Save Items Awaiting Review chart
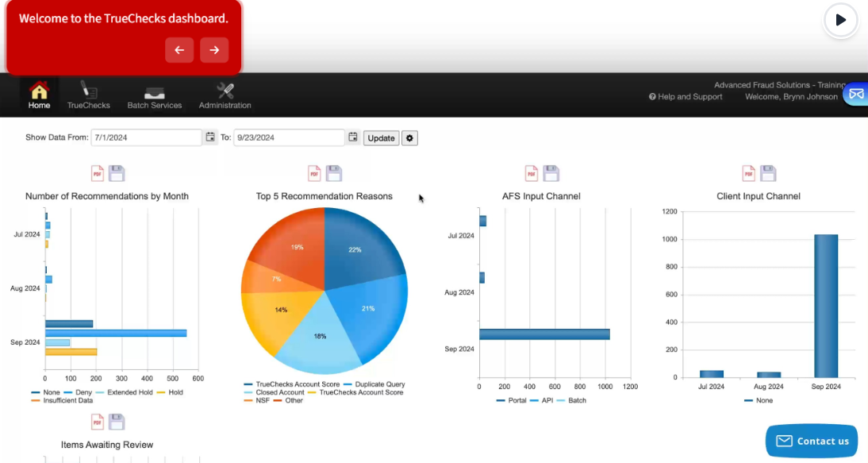868x463 pixels. click(x=117, y=422)
